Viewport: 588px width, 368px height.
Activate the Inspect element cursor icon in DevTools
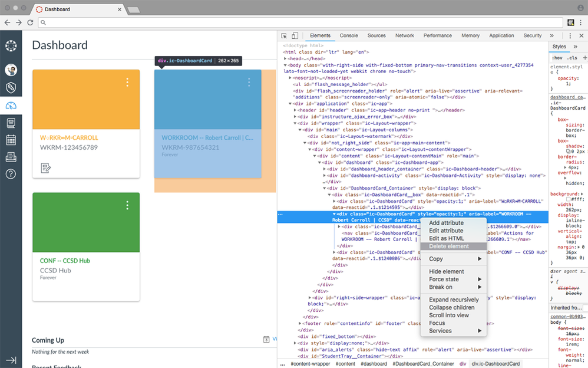pos(285,35)
